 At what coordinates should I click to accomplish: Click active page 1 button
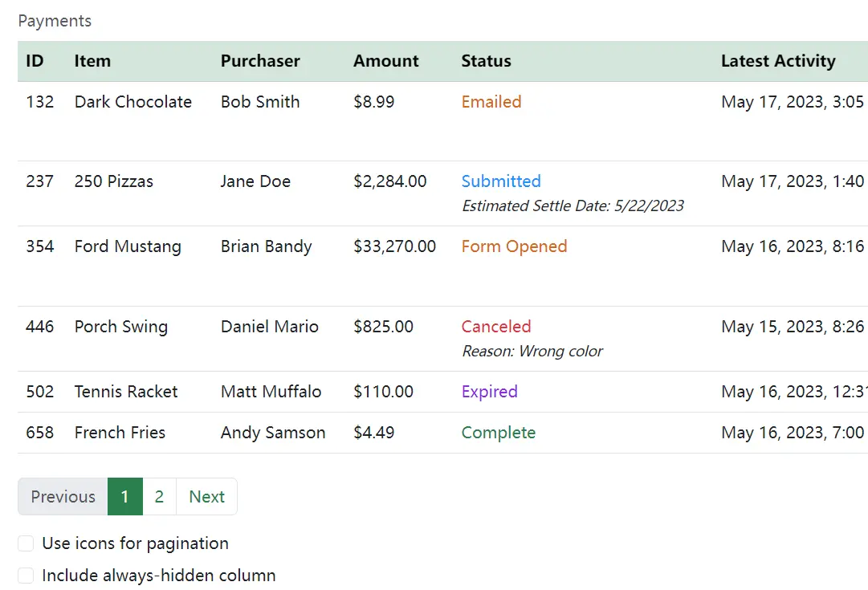[124, 497]
